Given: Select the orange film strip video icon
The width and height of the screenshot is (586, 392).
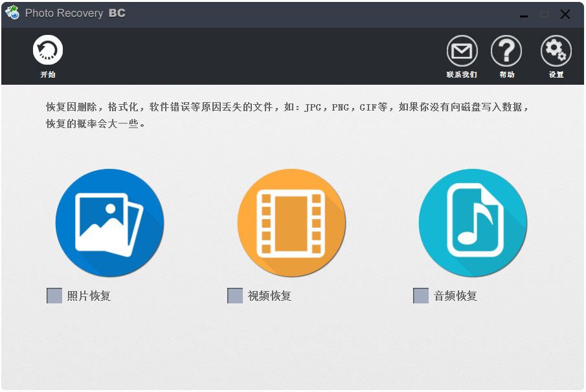Looking at the screenshot, I should (291, 223).
